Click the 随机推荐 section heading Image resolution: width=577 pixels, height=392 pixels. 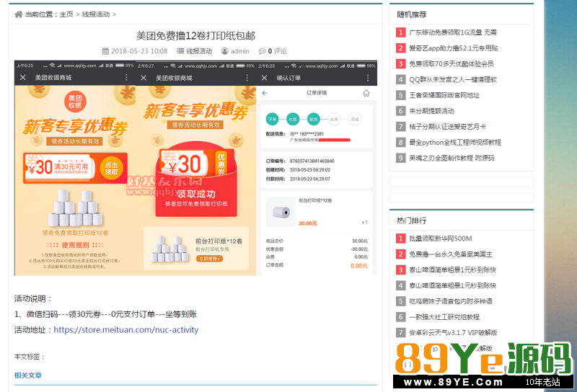tap(411, 14)
